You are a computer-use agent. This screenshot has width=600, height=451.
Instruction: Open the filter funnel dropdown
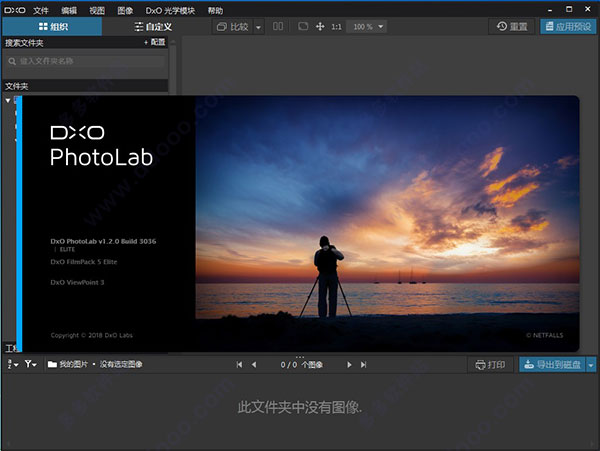click(31, 364)
